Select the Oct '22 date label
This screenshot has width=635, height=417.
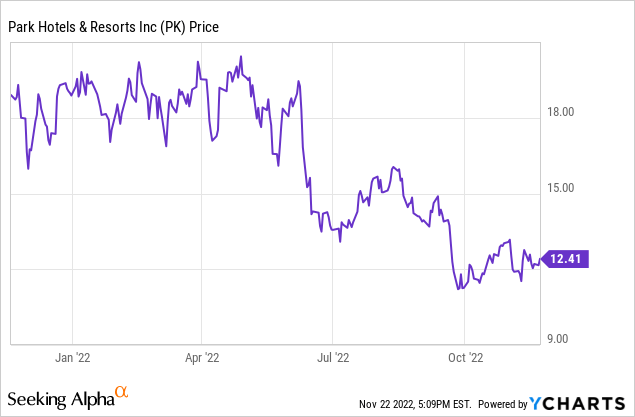tap(465, 356)
